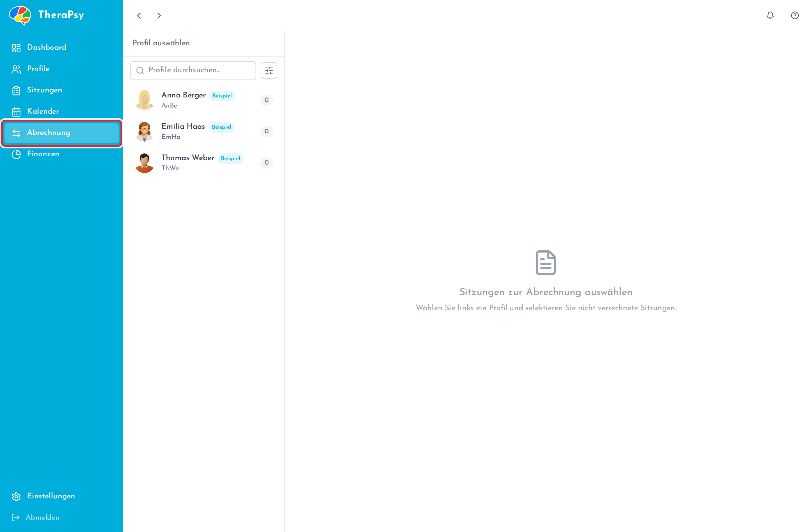
Task: Open the help question mark icon
Action: (x=795, y=15)
